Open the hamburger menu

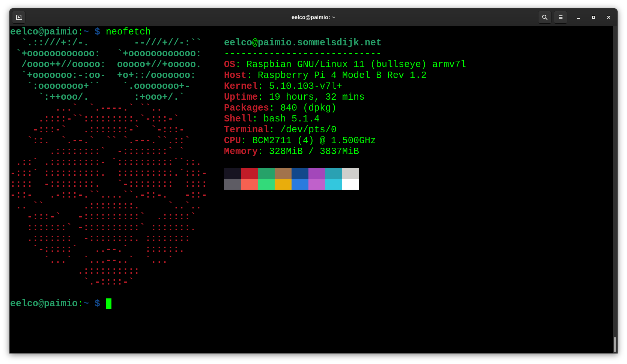561,17
